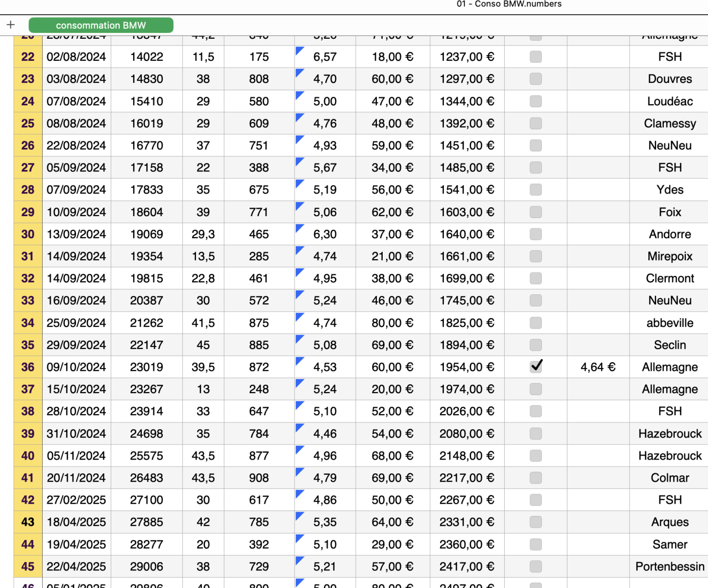Tick the checkbox in Douvres row
This screenshot has height=588, width=708.
click(536, 79)
